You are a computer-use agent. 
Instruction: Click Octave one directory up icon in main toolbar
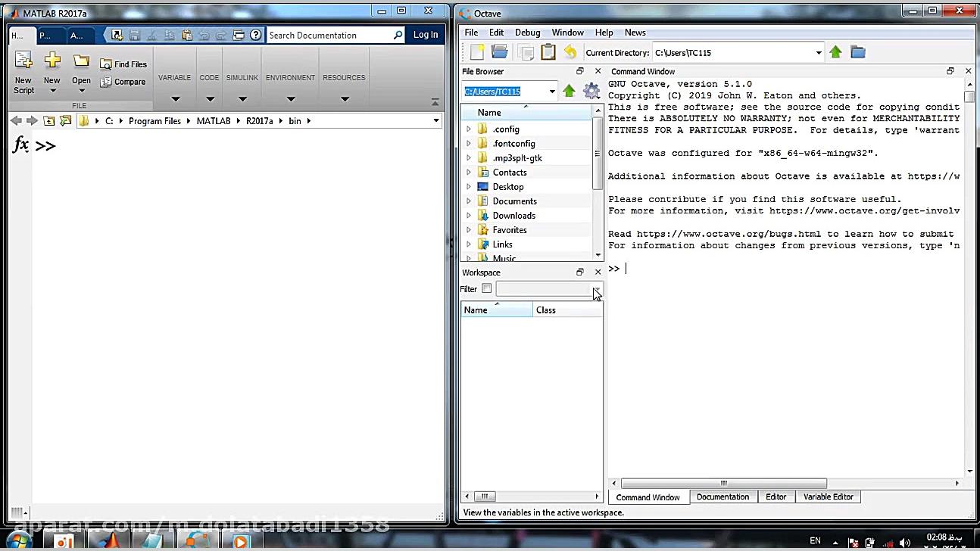click(835, 51)
